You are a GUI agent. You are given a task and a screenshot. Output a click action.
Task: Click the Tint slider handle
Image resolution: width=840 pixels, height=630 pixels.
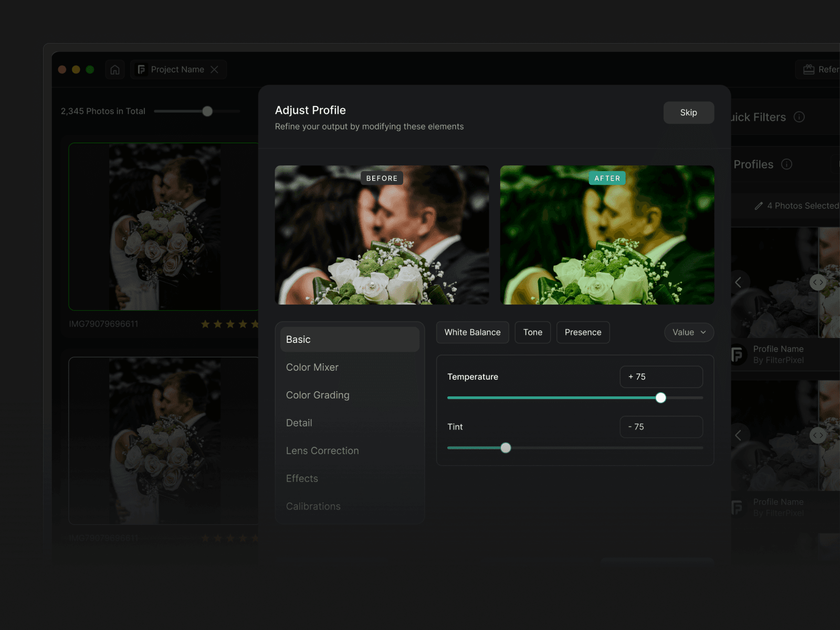[506, 448]
